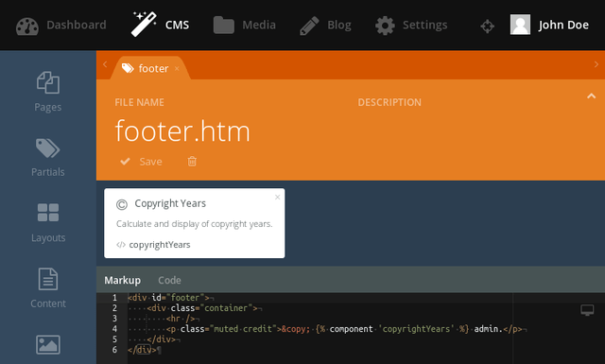Select the footer tab label

(x=153, y=69)
